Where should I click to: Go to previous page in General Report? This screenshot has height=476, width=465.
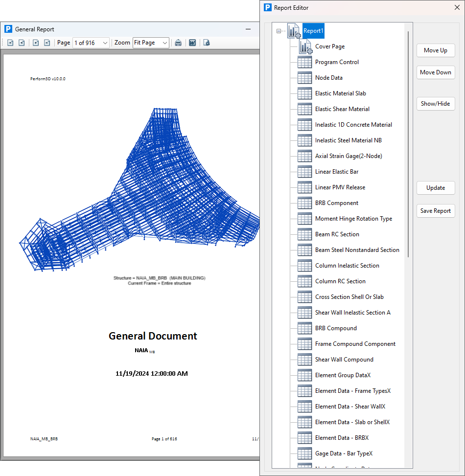click(22, 43)
